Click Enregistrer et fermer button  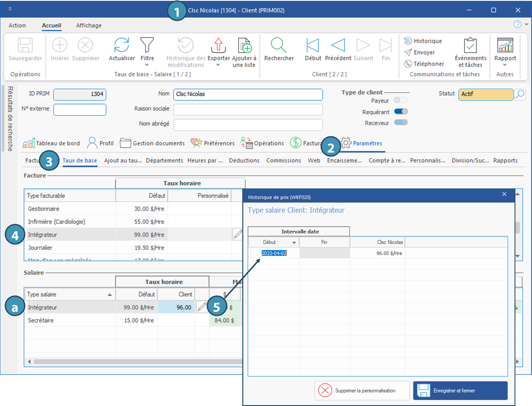click(460, 391)
